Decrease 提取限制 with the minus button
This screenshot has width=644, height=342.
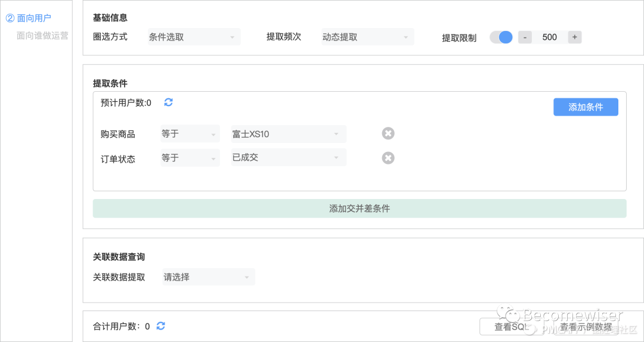[x=525, y=38]
